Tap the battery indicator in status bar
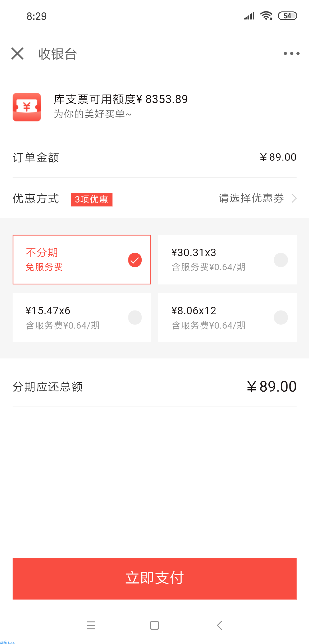 (288, 16)
